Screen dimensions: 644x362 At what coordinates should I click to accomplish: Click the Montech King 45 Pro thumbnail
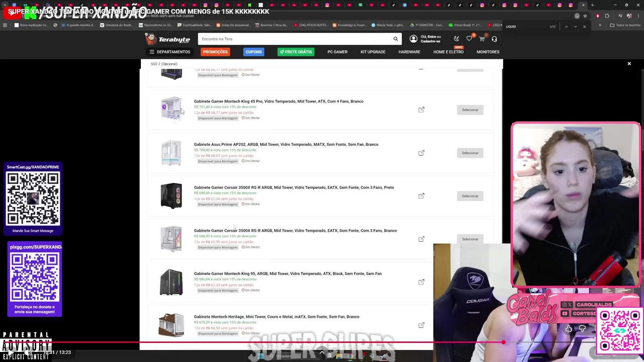[172, 109]
